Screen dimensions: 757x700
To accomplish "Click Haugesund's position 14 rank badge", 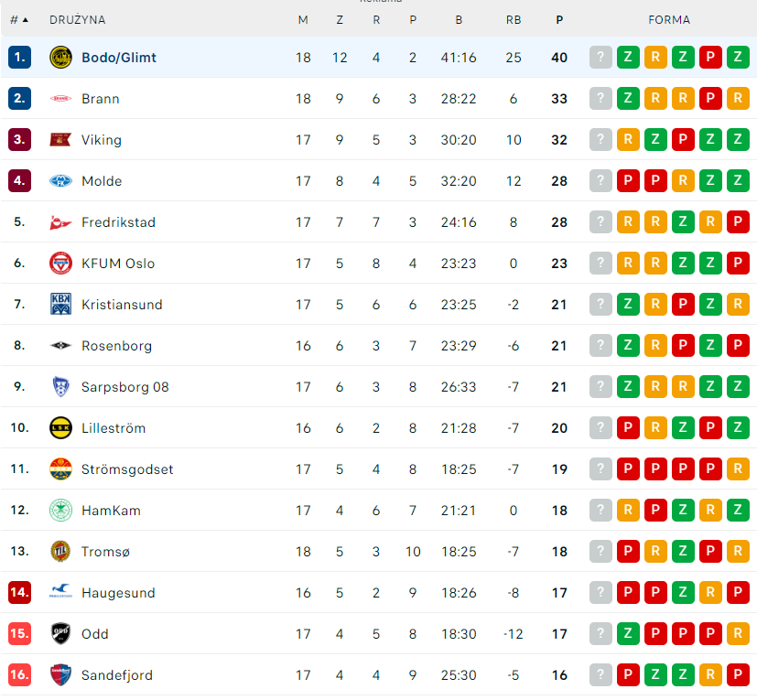I will click(x=19, y=593).
